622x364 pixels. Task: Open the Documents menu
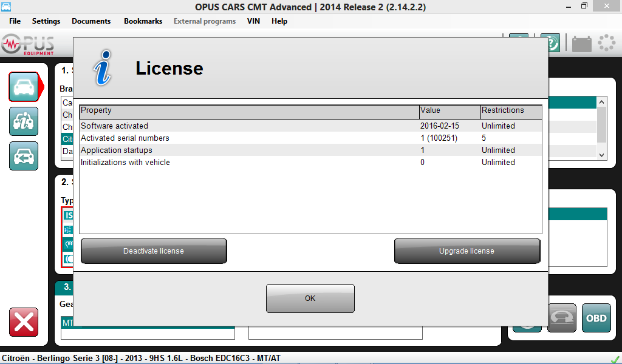click(x=91, y=21)
